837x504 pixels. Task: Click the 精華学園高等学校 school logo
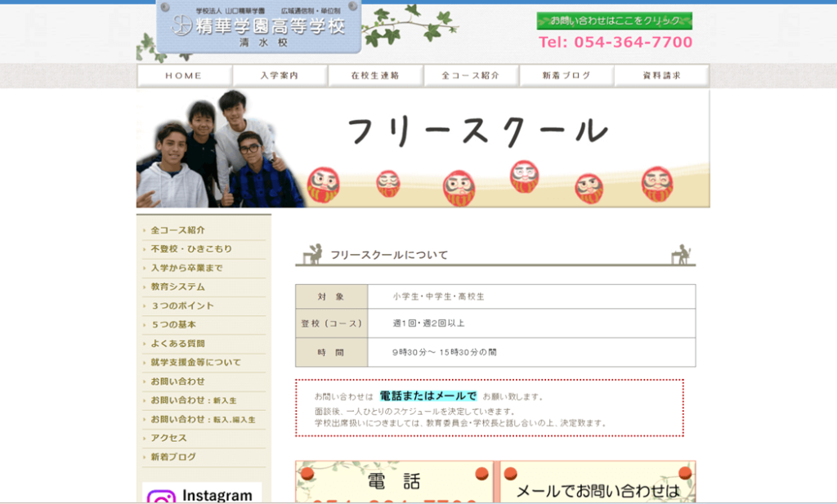coord(259,27)
